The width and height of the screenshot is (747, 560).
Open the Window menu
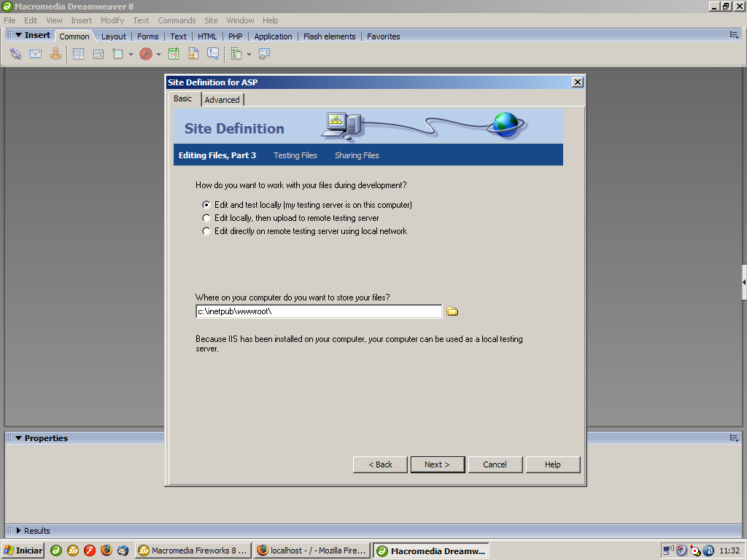coord(240,20)
